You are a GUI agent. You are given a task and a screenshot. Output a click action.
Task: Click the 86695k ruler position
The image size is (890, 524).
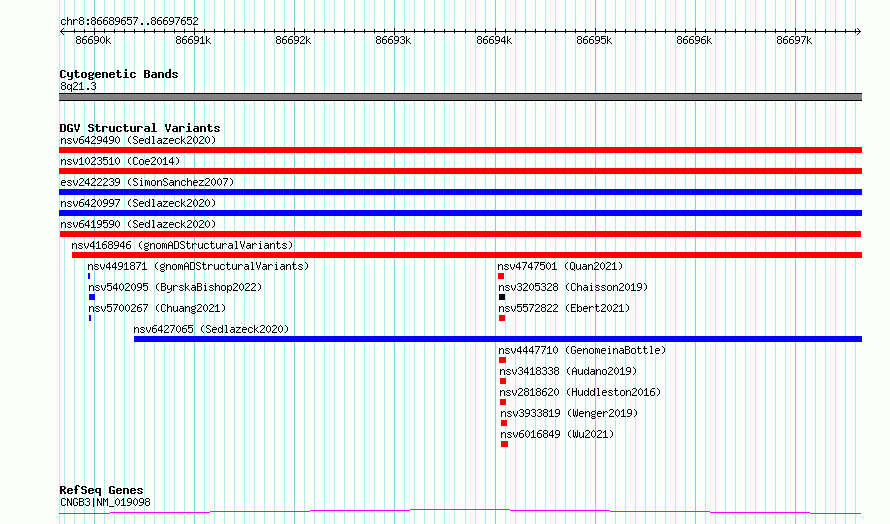[594, 40]
